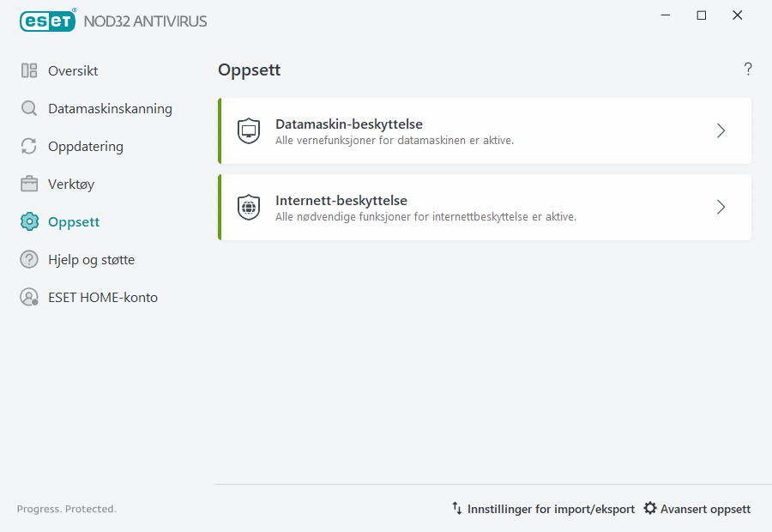
Task: Open Innstillinger for import/eksport
Action: [x=550, y=508]
